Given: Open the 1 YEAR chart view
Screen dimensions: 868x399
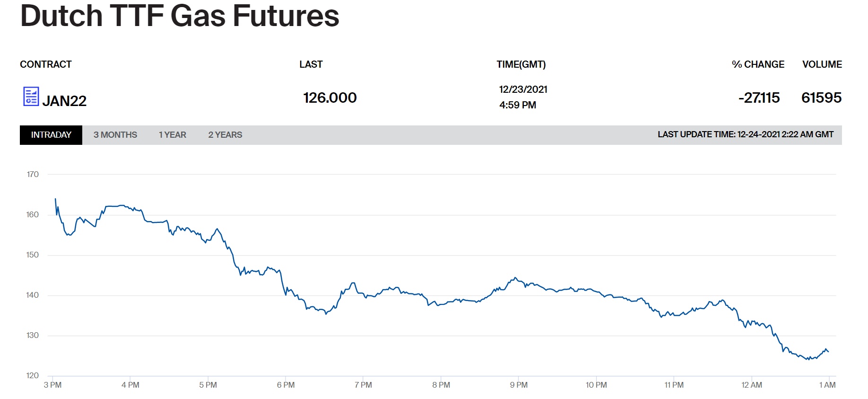Looking at the screenshot, I should [x=173, y=135].
